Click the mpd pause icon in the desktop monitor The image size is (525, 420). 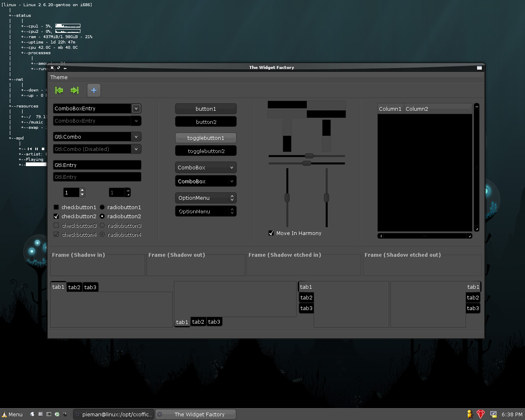(x=37, y=149)
